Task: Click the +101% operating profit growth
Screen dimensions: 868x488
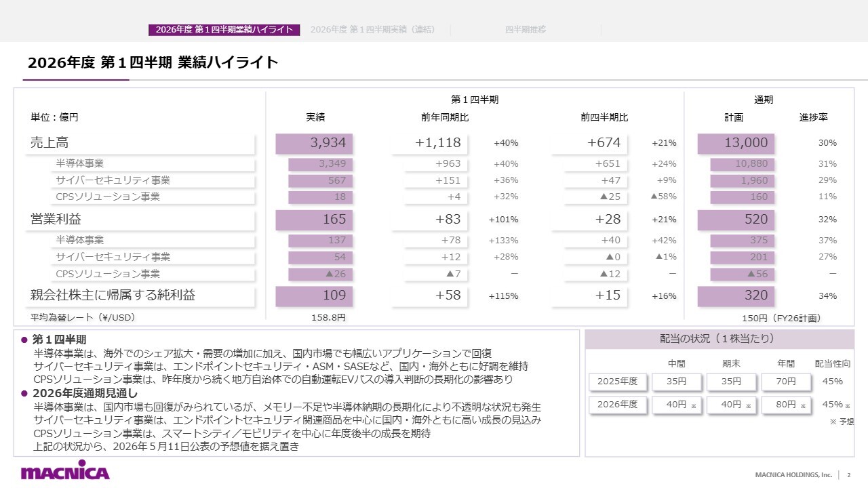Action: [503, 220]
